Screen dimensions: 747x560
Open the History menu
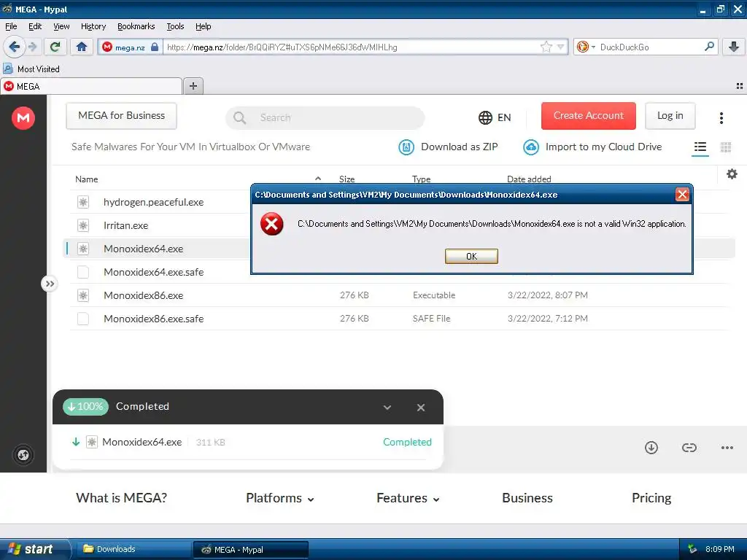(93, 26)
